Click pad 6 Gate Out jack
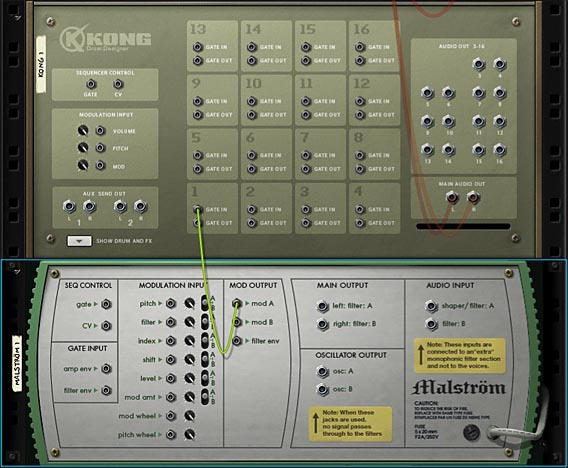 click(251, 169)
